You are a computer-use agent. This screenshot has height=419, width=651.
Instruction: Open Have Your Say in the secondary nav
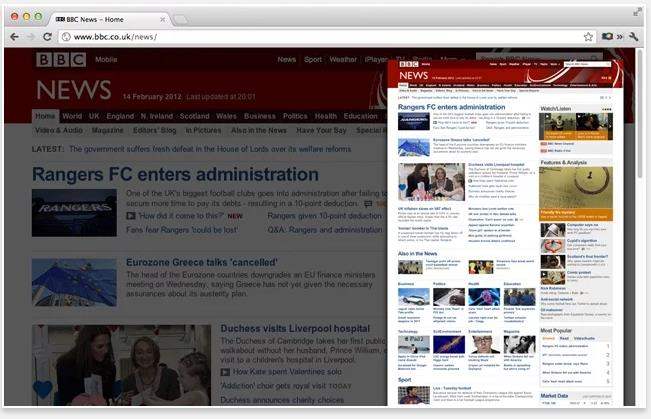pos(321,130)
